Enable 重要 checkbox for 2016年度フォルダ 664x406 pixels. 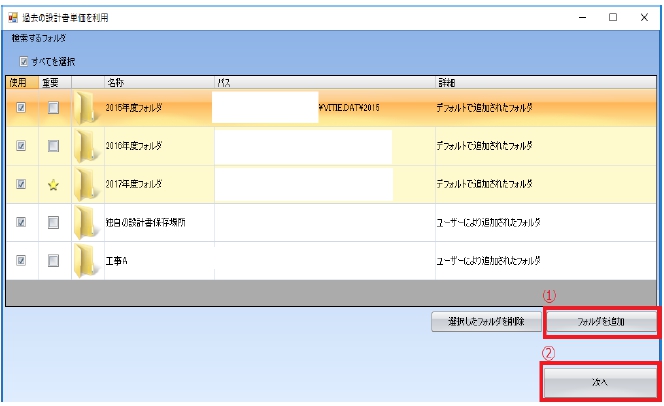tap(54, 146)
